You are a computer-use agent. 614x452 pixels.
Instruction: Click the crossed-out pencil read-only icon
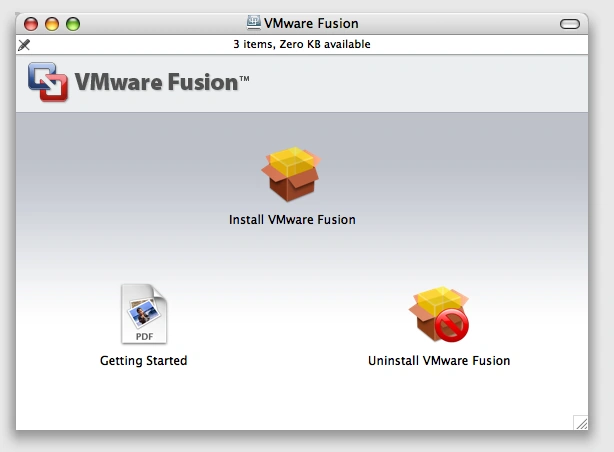click(25, 45)
